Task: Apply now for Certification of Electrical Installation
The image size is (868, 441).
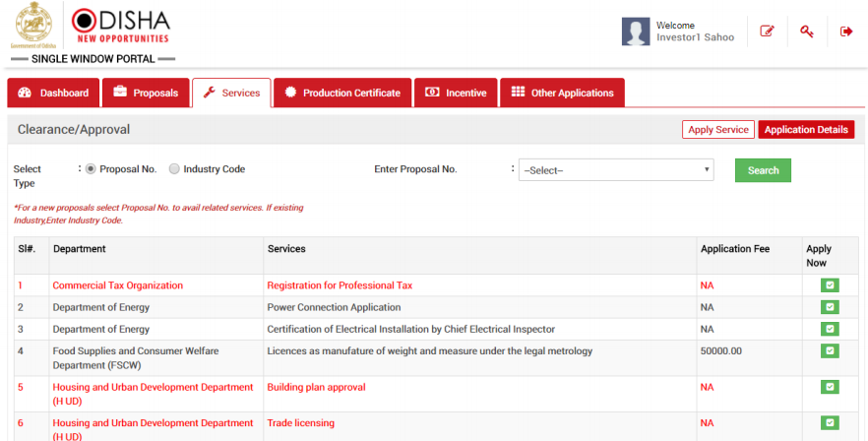Action: pos(830,329)
